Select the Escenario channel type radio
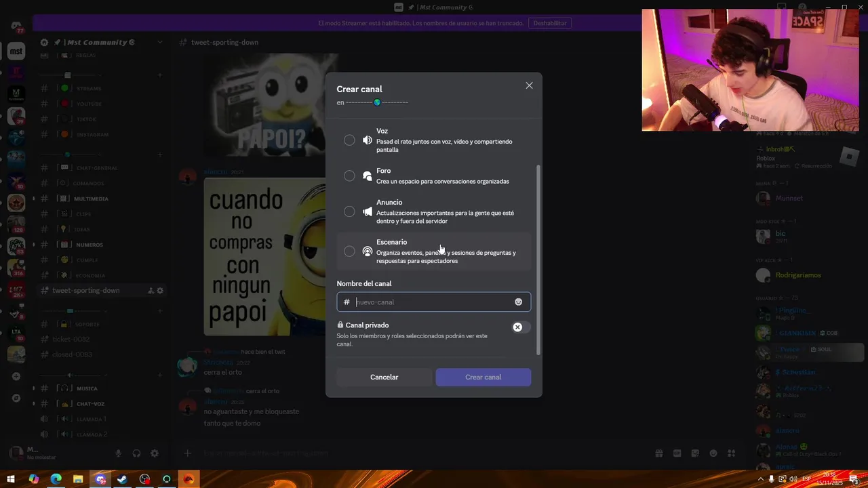The image size is (868, 488). [349, 251]
